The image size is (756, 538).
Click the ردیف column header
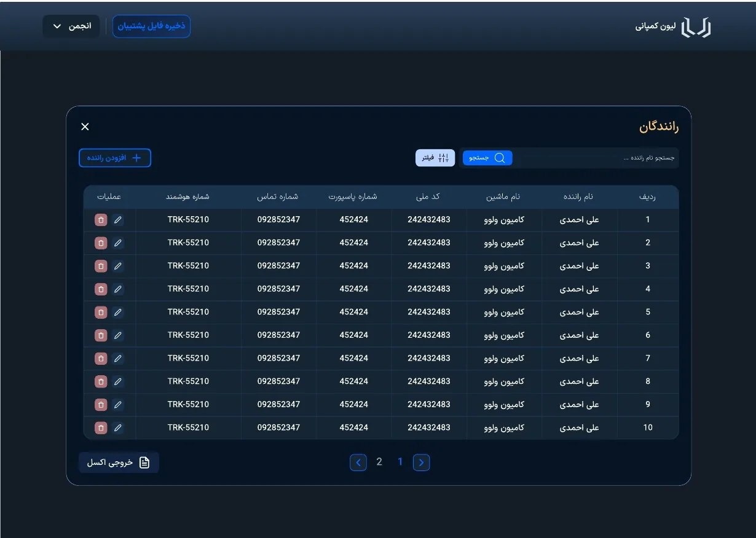click(648, 197)
